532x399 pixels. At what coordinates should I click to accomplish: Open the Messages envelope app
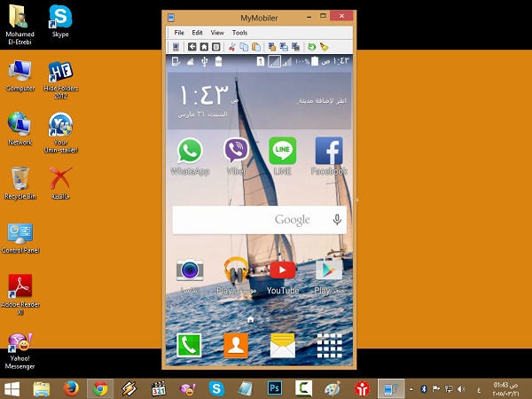point(283,346)
